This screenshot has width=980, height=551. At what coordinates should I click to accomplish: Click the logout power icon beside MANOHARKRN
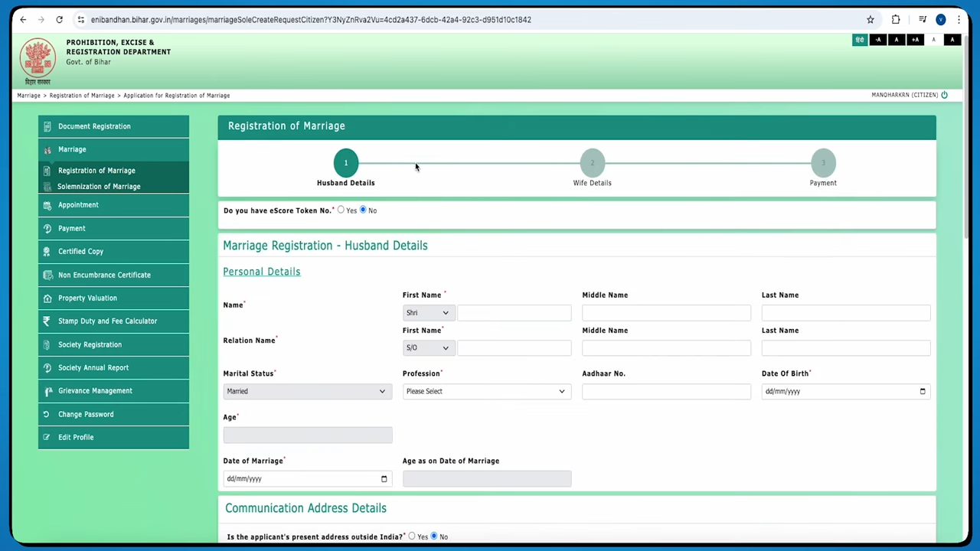coord(944,94)
